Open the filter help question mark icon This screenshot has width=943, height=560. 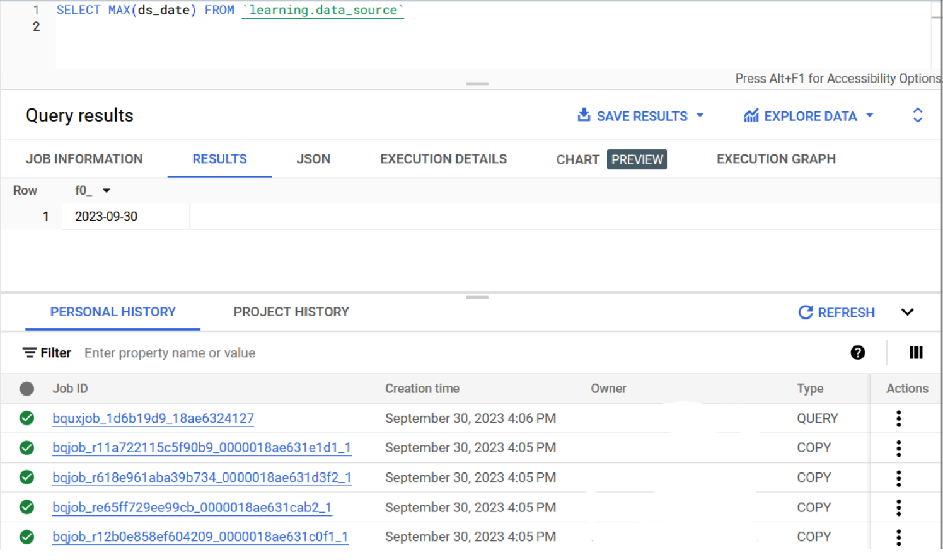tap(857, 353)
